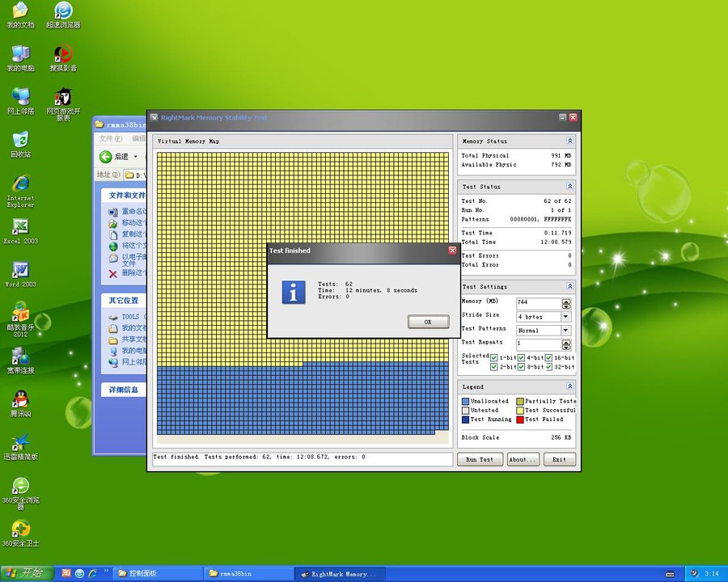
Task: Launch the 360 Security Guard icon
Action: click(x=20, y=529)
